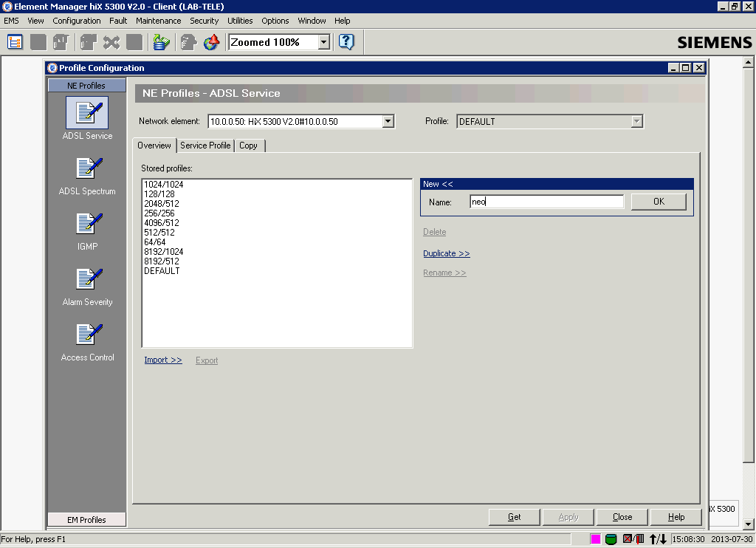Confirm new profile name with OK
Screen dimensions: 756x548
659,202
